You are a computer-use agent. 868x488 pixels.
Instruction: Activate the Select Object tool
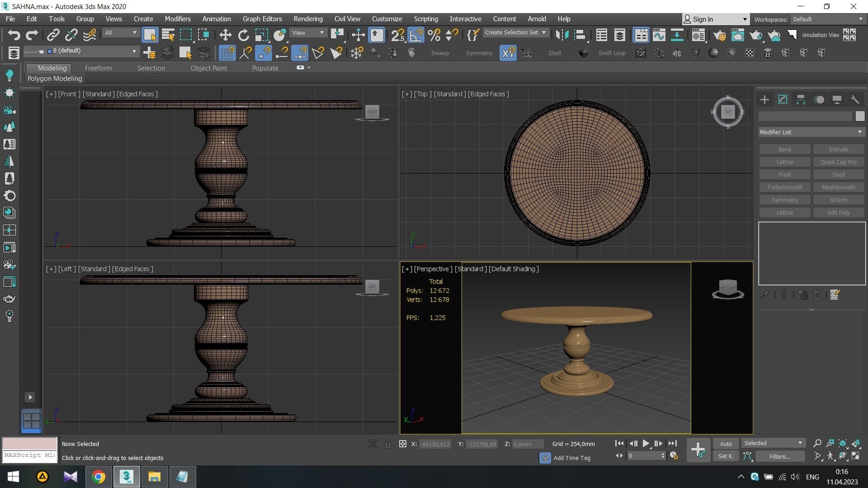tap(150, 35)
